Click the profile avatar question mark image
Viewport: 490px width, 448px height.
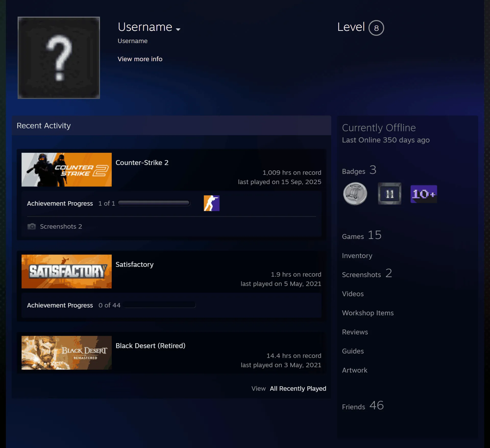pos(59,58)
